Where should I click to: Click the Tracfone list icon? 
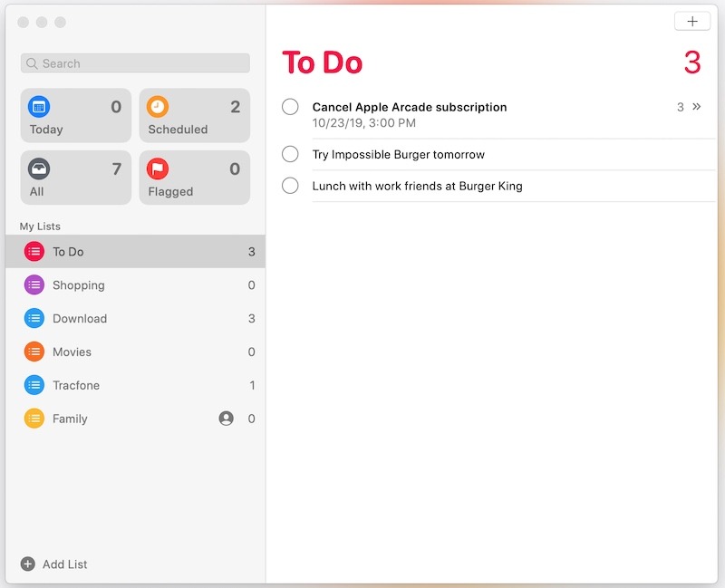click(33, 385)
